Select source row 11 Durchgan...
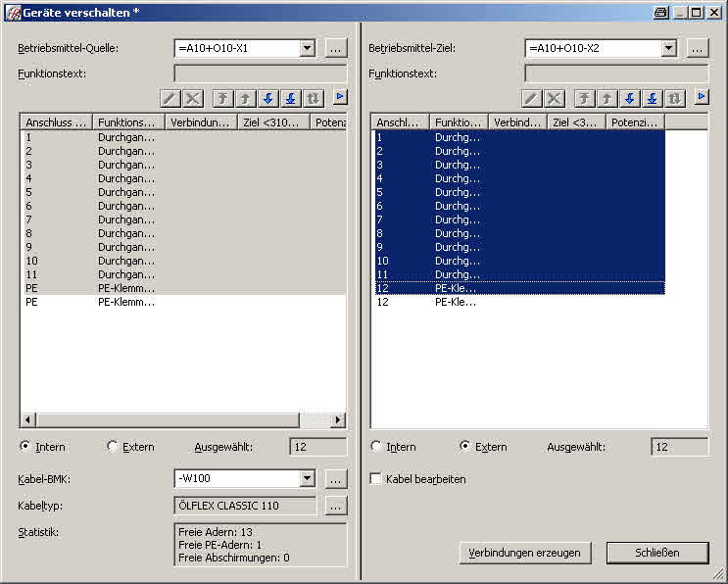This screenshot has height=584, width=728. tap(184, 274)
